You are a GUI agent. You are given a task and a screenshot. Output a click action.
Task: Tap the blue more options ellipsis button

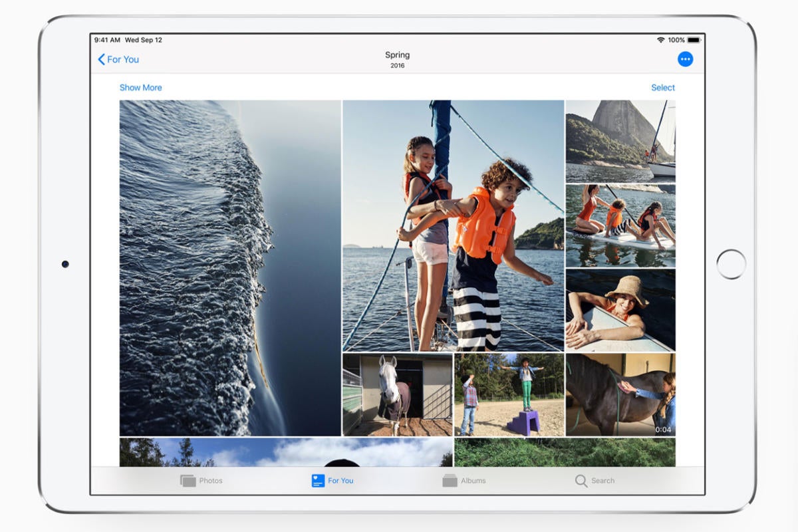(685, 59)
